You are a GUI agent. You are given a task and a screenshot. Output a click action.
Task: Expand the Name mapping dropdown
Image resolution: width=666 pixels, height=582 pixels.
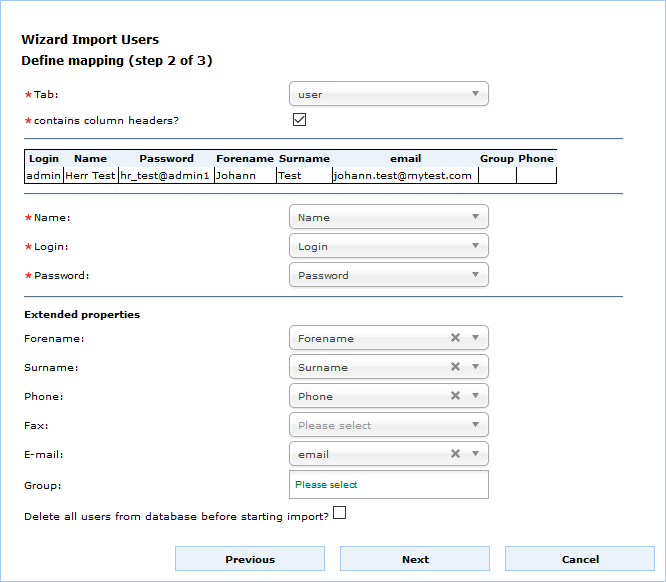(x=388, y=217)
